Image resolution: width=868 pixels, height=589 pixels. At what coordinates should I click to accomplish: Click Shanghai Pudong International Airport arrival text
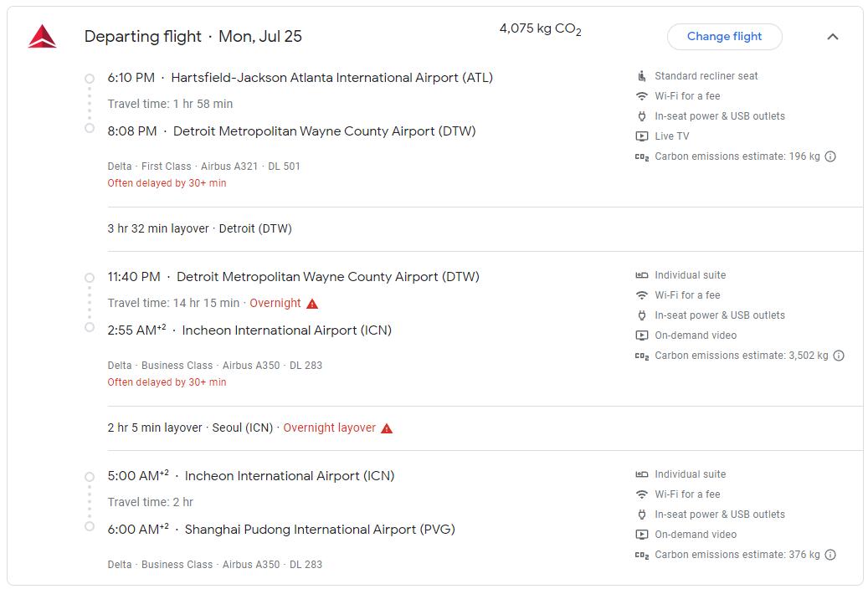tap(320, 530)
